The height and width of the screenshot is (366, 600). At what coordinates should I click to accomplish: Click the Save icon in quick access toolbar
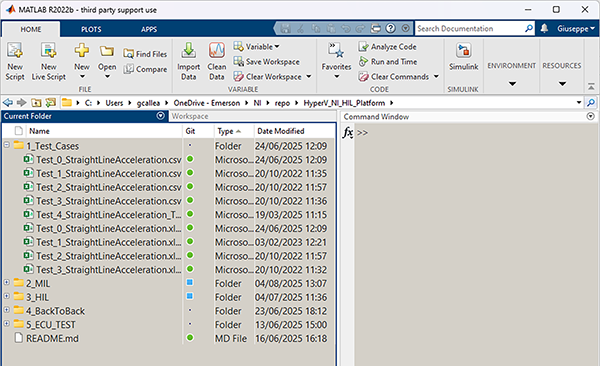click(x=285, y=28)
